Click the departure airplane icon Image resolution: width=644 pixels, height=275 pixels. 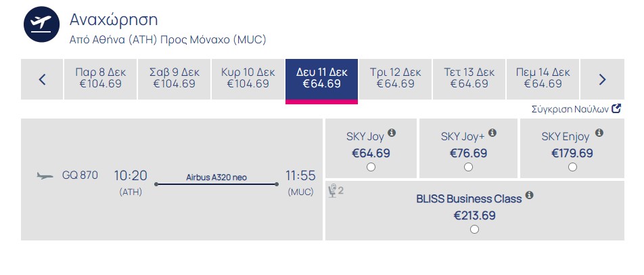(41, 24)
